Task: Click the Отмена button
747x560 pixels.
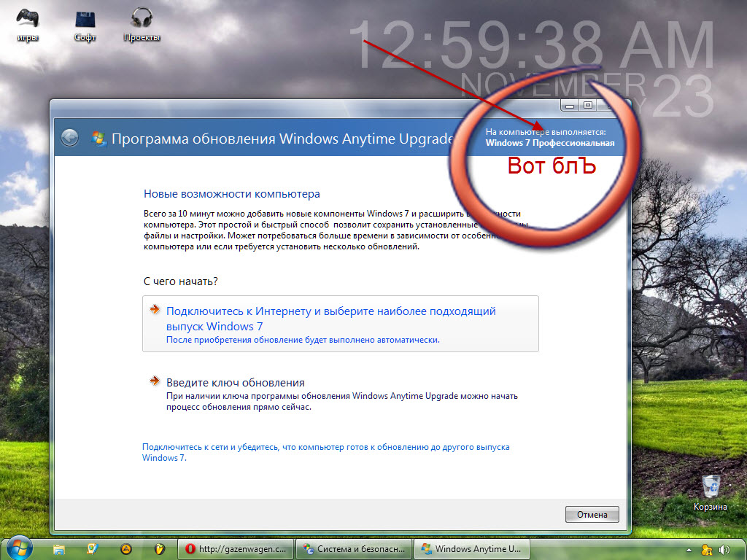Action: 592,514
